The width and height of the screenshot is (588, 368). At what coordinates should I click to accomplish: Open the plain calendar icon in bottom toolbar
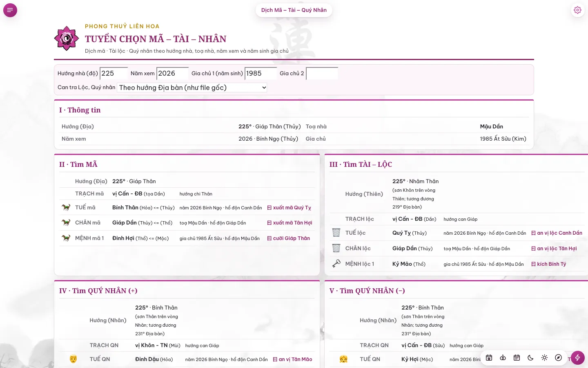pyautogui.click(x=517, y=358)
